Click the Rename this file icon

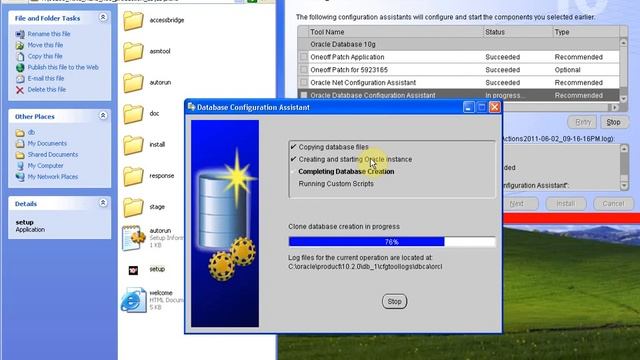pyautogui.click(x=20, y=34)
